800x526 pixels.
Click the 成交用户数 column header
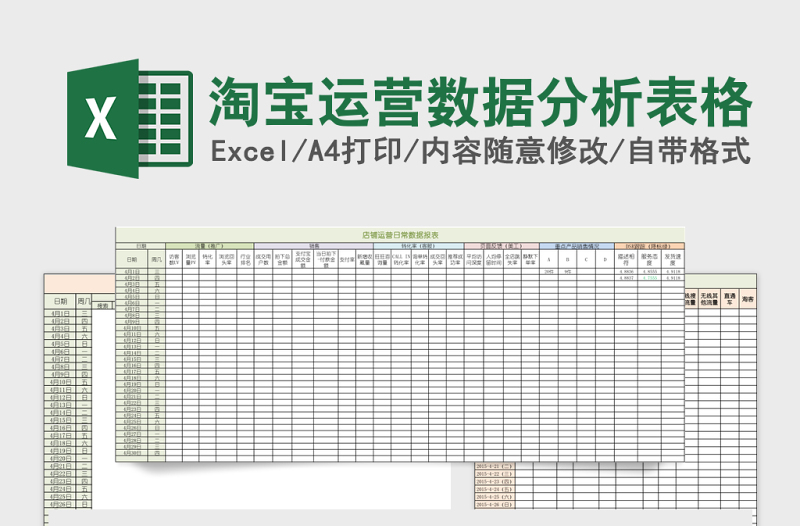pos(263,259)
